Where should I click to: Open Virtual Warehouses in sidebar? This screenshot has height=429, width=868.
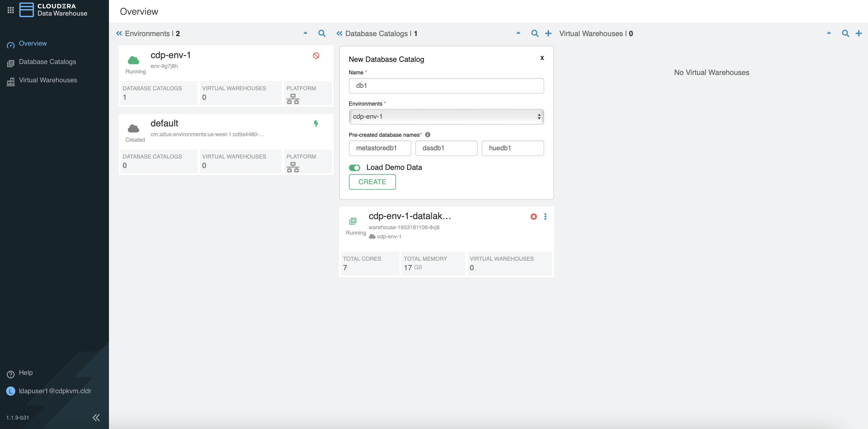click(48, 80)
